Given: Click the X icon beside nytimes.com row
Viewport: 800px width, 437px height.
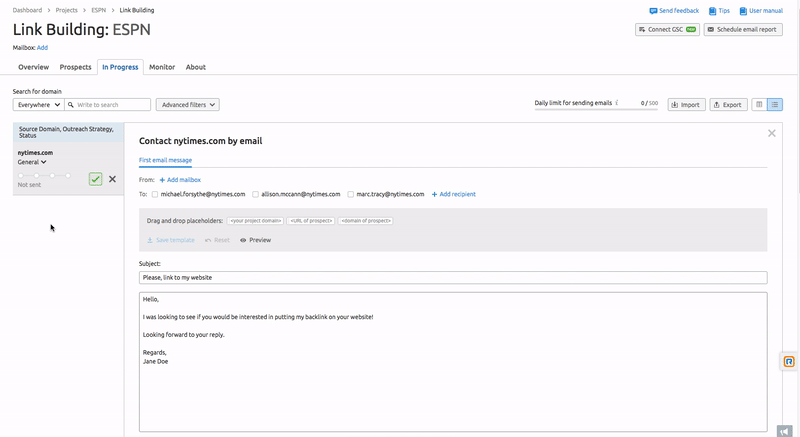Looking at the screenshot, I should point(112,179).
